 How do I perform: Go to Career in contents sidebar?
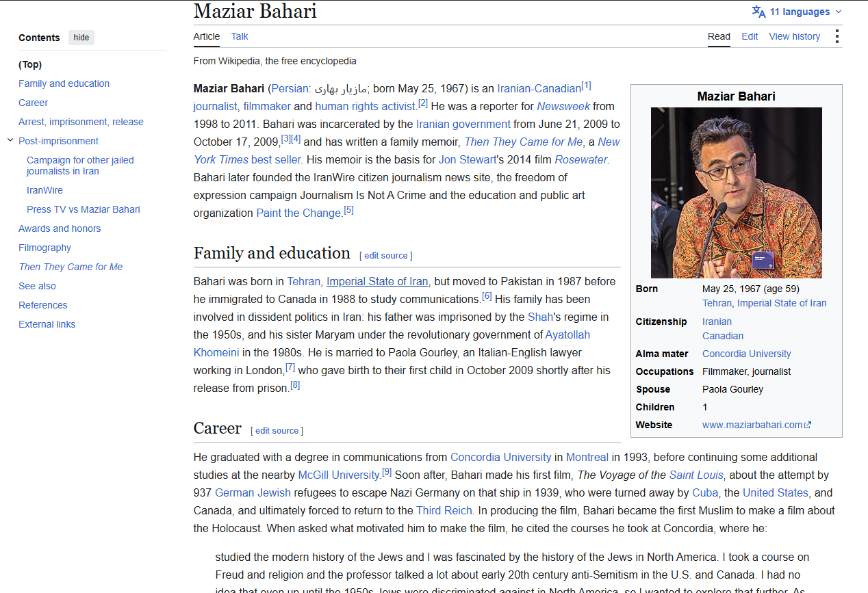point(33,103)
